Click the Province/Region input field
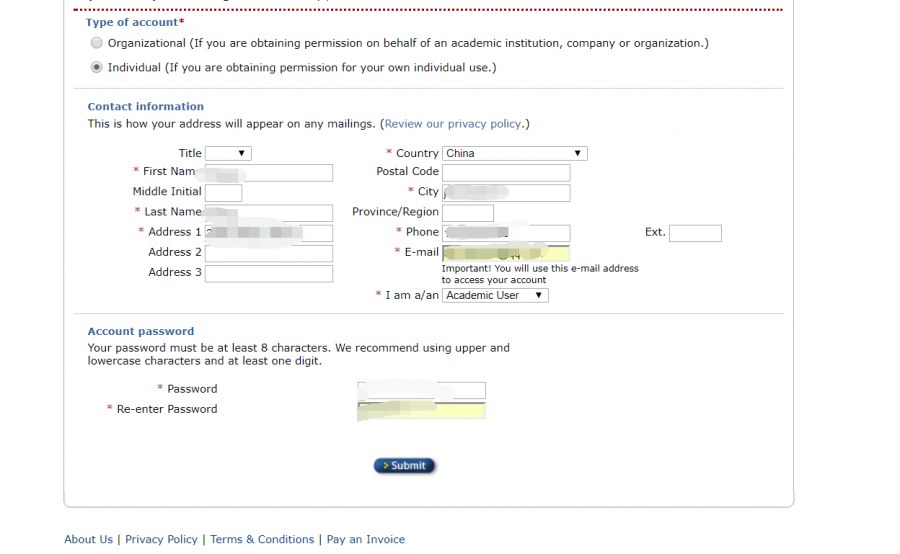Screen dimensions: 900x554 point(468,213)
